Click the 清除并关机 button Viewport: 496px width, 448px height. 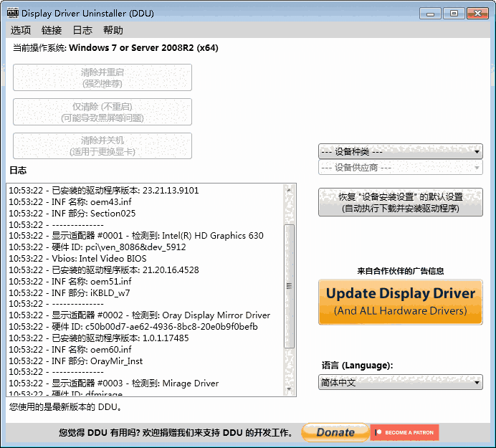[102, 146]
